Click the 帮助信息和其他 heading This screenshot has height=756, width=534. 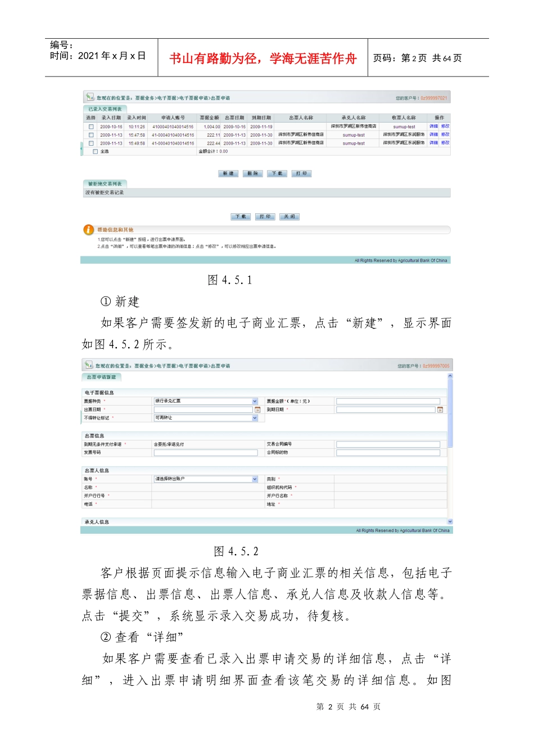[115, 229]
